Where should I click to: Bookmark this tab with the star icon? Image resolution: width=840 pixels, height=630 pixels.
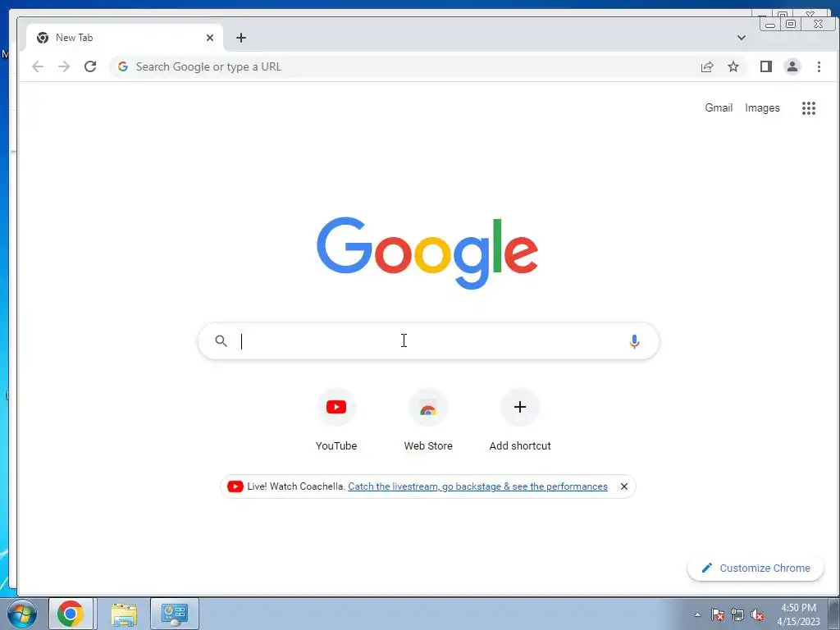pyautogui.click(x=733, y=66)
